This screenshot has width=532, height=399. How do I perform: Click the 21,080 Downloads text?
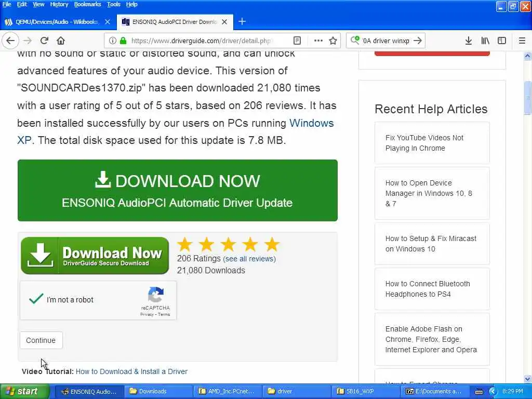(x=211, y=270)
